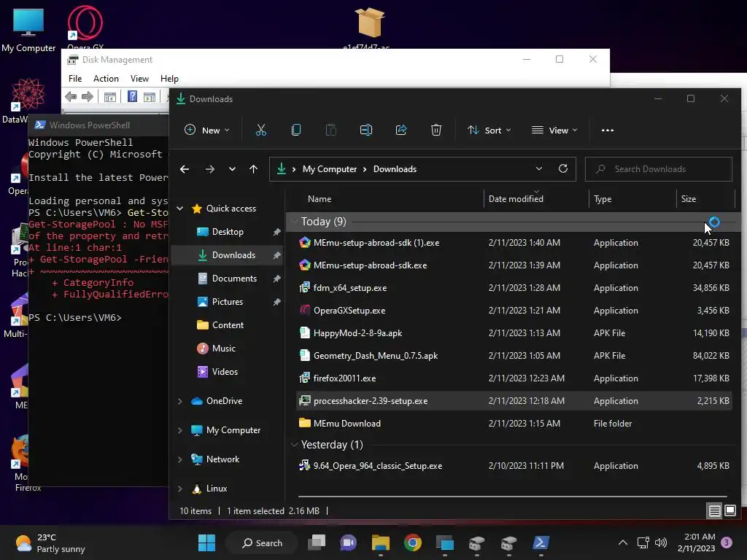Open clock and date at 2:01 AM

696,542
